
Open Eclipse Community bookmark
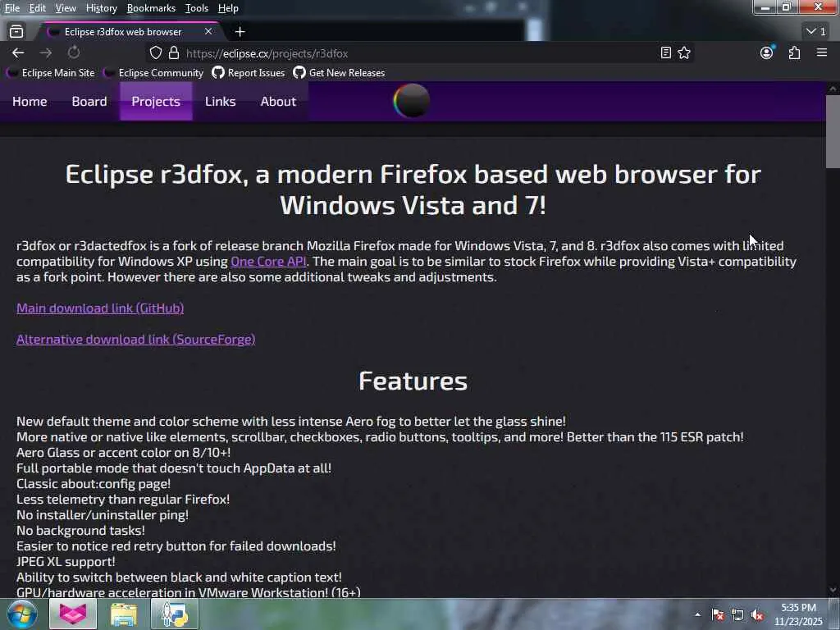[153, 73]
